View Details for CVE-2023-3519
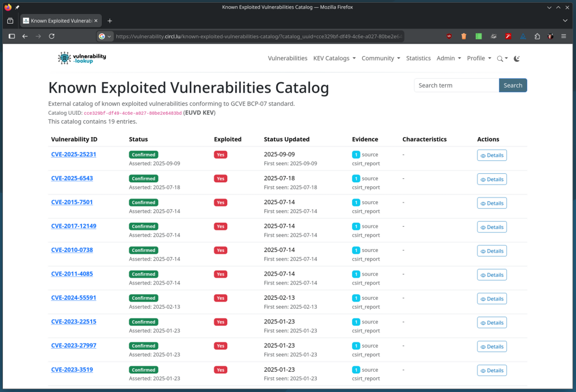The height and width of the screenshot is (392, 576). [492, 371]
